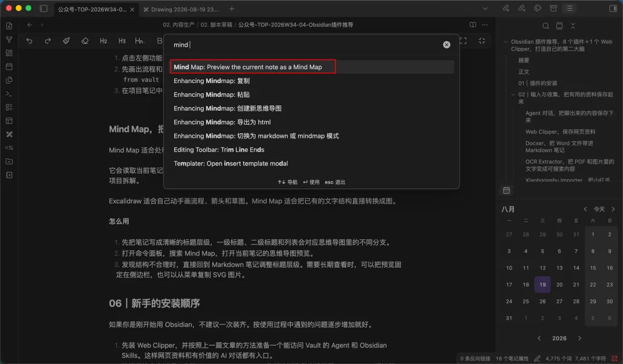Click the task list ribbon icon
Viewport: 623px width, 364px height.
(x=9, y=107)
